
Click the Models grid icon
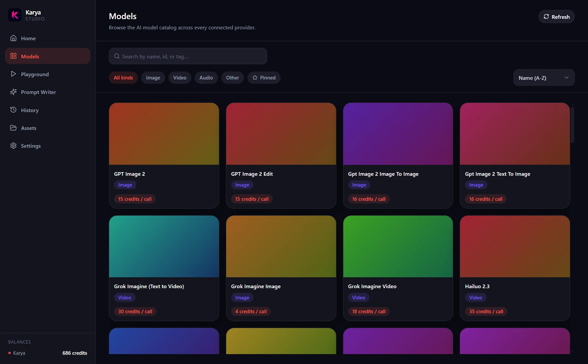coord(13,56)
